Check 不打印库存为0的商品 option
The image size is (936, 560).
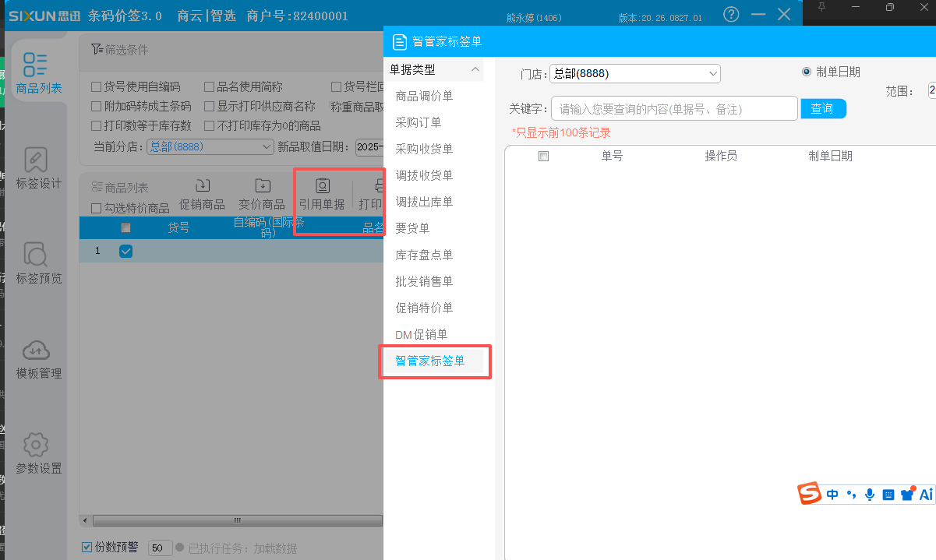(x=210, y=125)
